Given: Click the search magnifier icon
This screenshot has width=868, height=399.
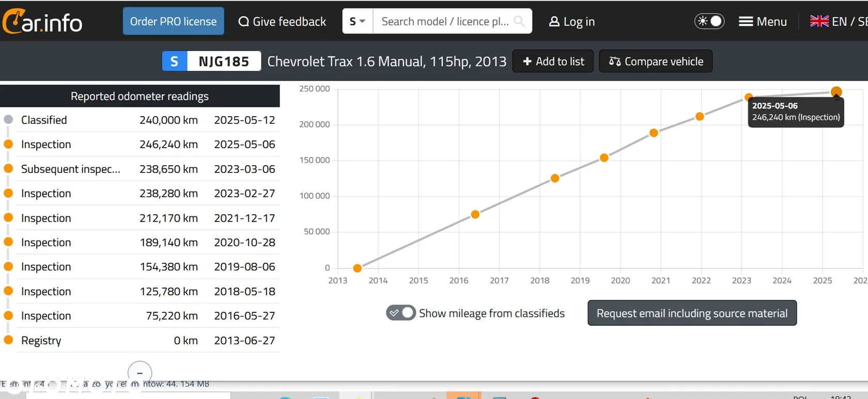Looking at the screenshot, I should [520, 21].
